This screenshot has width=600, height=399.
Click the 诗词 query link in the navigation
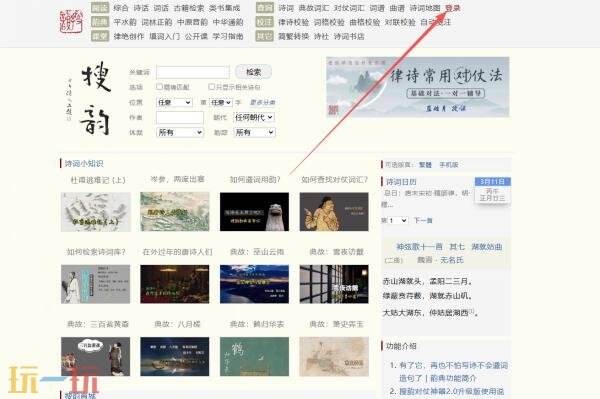pyautogui.click(x=286, y=8)
